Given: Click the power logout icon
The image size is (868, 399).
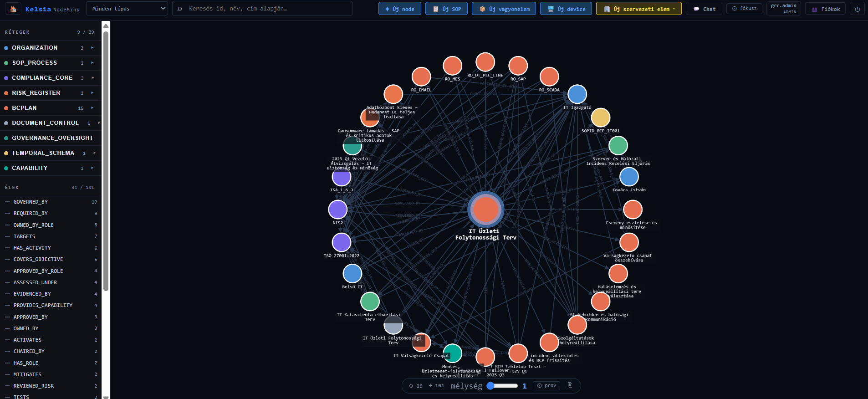Looking at the screenshot, I should coord(858,9).
